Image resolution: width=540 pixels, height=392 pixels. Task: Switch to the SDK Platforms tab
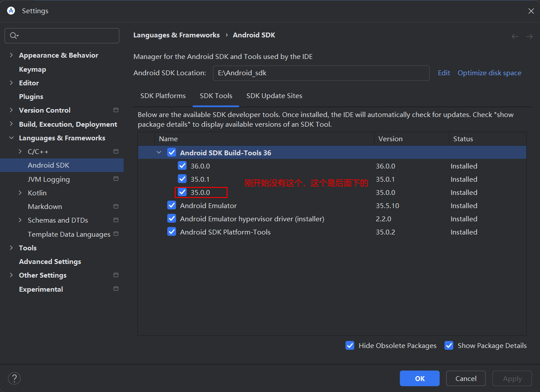[x=163, y=96]
